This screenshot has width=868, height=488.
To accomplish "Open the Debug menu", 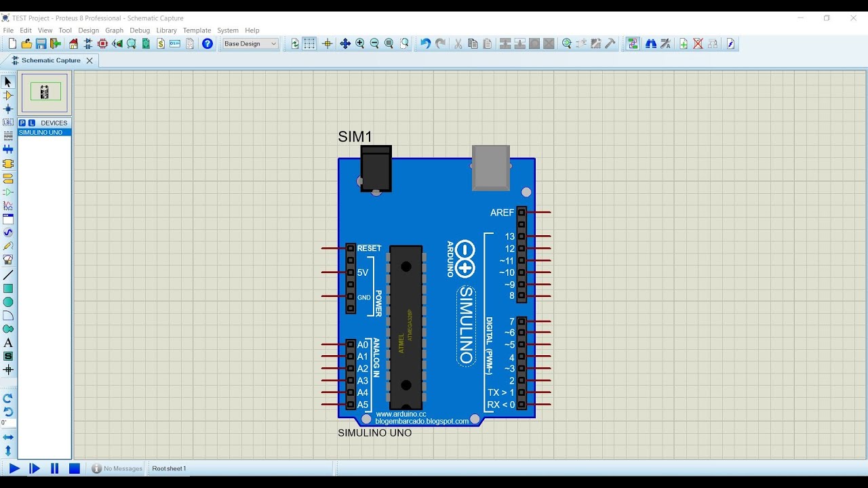I will 140,30.
